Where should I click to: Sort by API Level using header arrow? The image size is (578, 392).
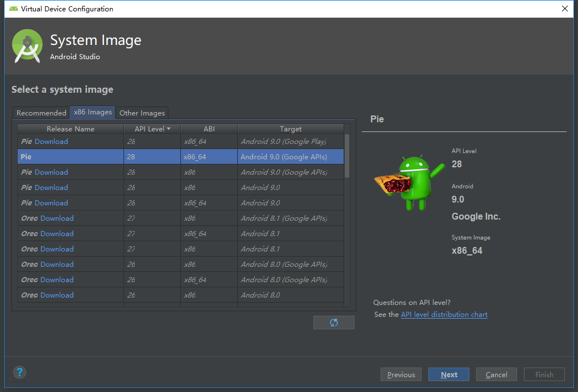pyautogui.click(x=169, y=129)
